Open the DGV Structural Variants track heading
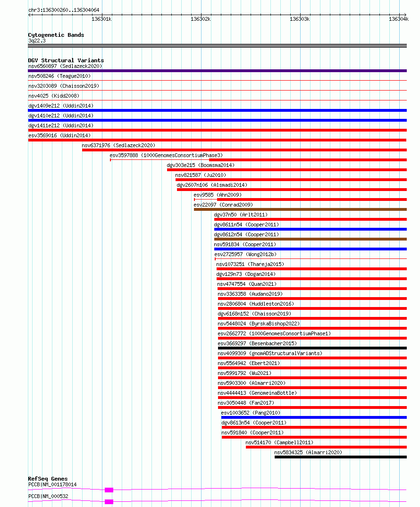This screenshot has height=507, width=420. (66, 60)
